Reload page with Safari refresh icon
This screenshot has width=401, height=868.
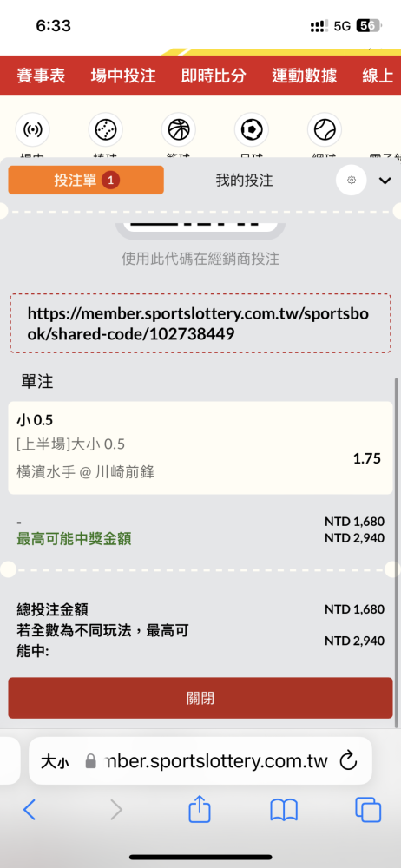pyautogui.click(x=348, y=761)
